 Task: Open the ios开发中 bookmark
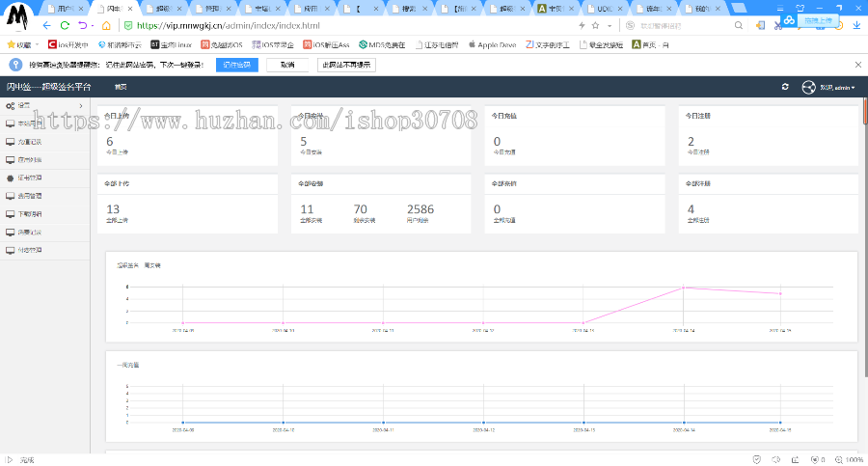(68, 45)
